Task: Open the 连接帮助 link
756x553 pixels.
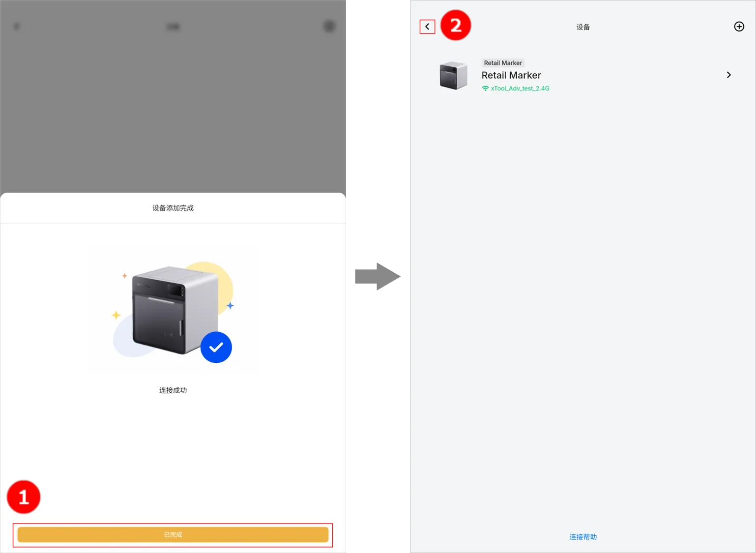Action: (583, 537)
